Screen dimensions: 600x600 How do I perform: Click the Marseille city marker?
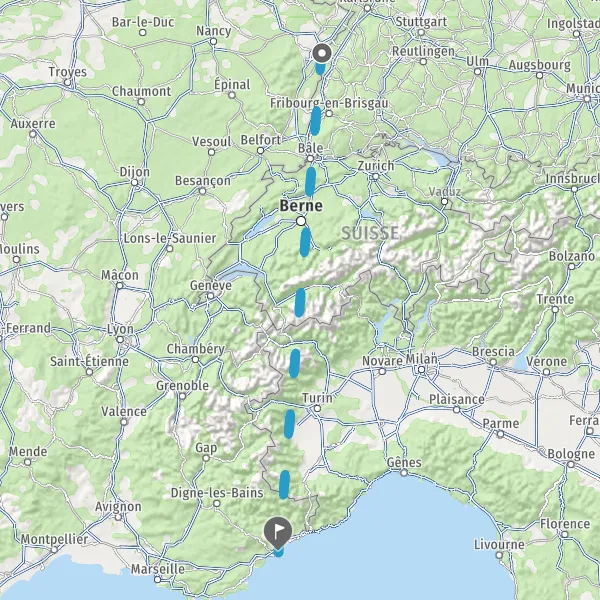(158, 579)
